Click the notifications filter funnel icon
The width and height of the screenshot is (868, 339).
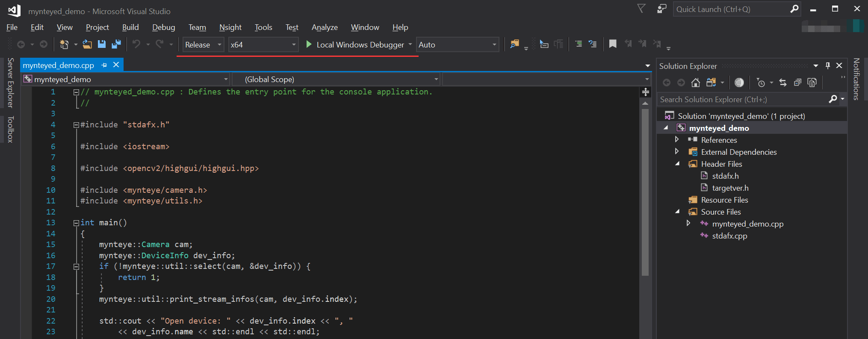641,9
